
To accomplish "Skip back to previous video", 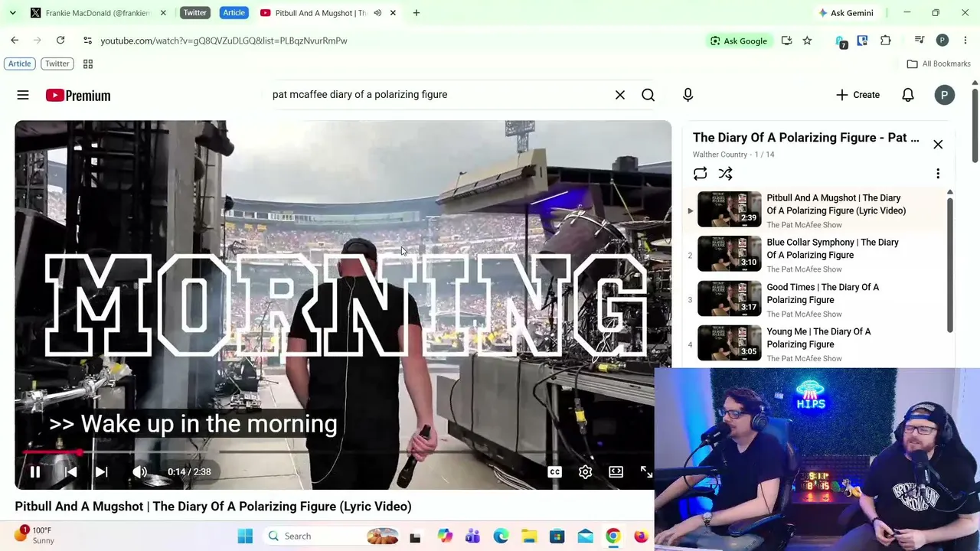I will [70, 472].
